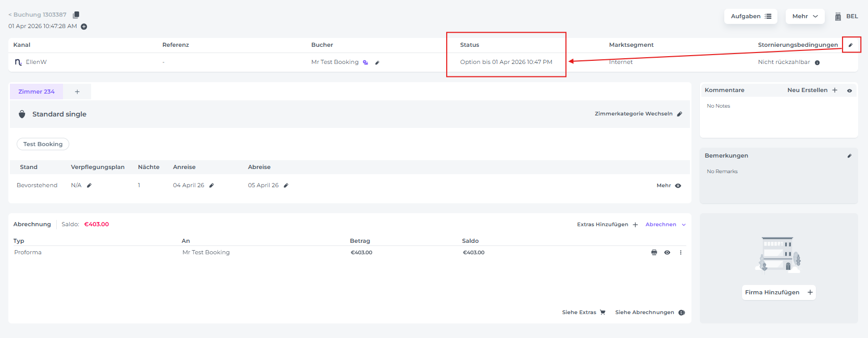The image size is (868, 338).
Task: Click the edit pencil beside Stornierungsbedingungen
Action: (x=851, y=45)
